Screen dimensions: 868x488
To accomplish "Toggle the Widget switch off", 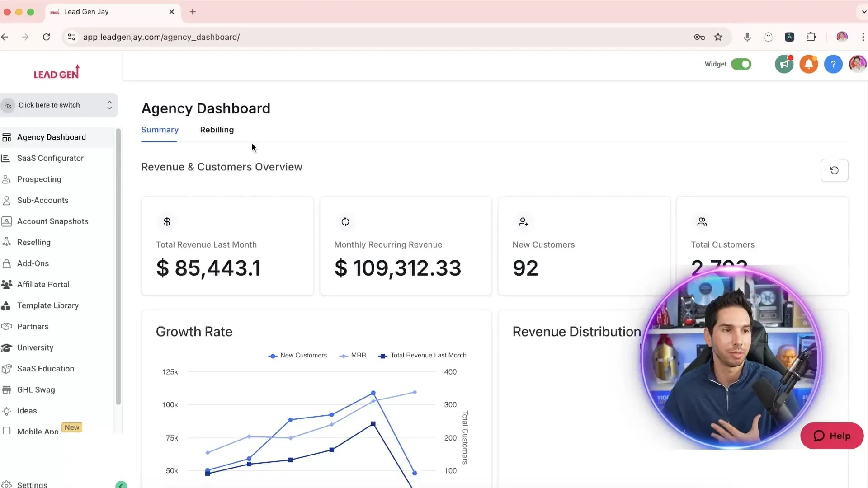I will coord(741,64).
